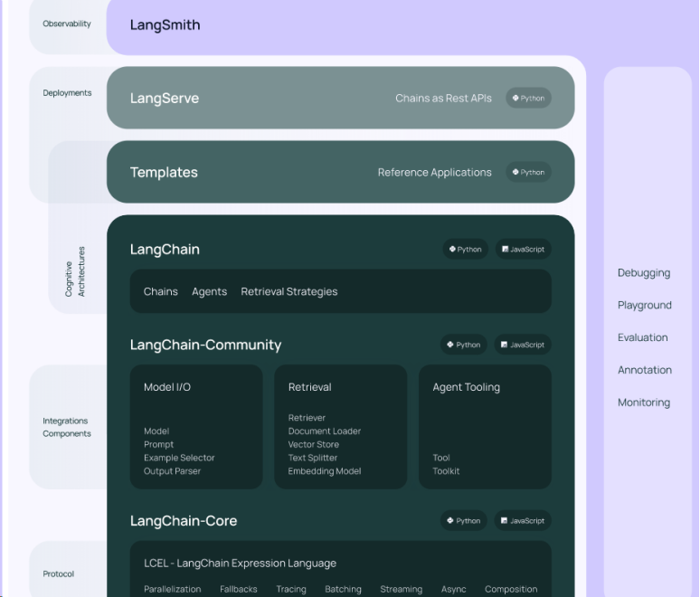This screenshot has height=597, width=700.
Task: Select Chains in LangChain box
Action: [x=161, y=291]
